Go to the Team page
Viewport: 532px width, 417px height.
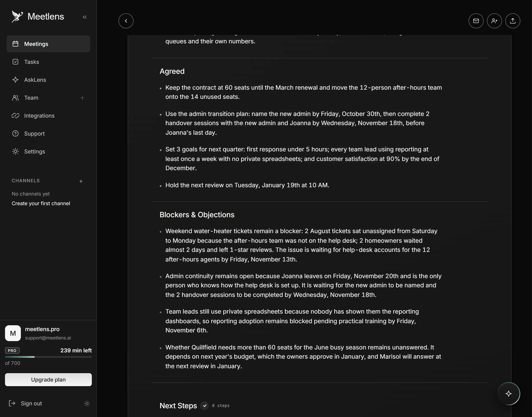(x=31, y=98)
